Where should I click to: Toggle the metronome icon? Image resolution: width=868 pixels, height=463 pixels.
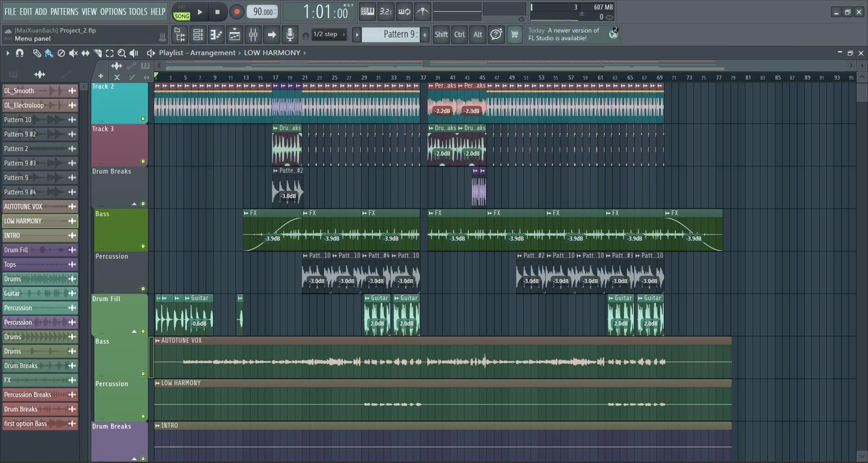coord(423,11)
